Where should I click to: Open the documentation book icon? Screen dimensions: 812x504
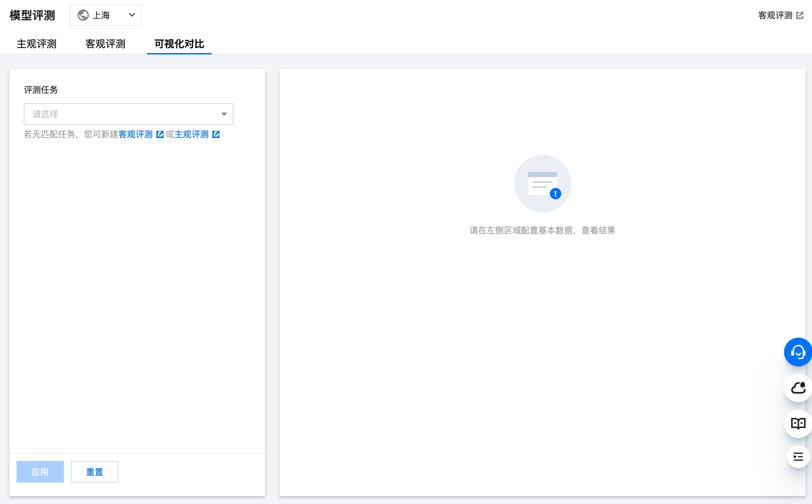click(798, 424)
